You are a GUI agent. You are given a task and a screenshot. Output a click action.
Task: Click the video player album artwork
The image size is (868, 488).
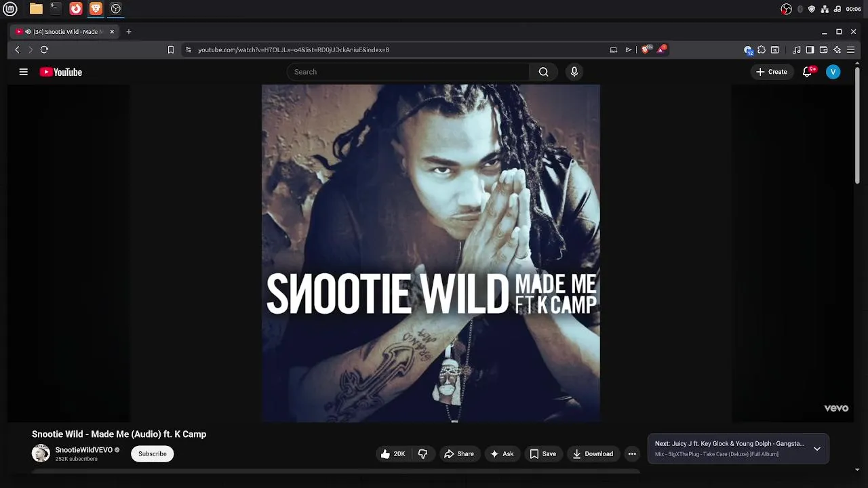coord(431,253)
